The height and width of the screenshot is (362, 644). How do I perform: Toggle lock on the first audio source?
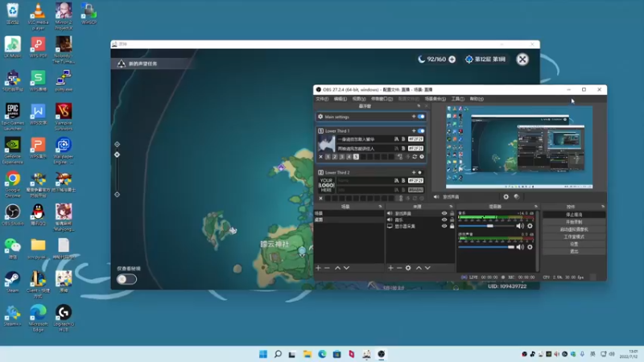pyautogui.click(x=452, y=213)
